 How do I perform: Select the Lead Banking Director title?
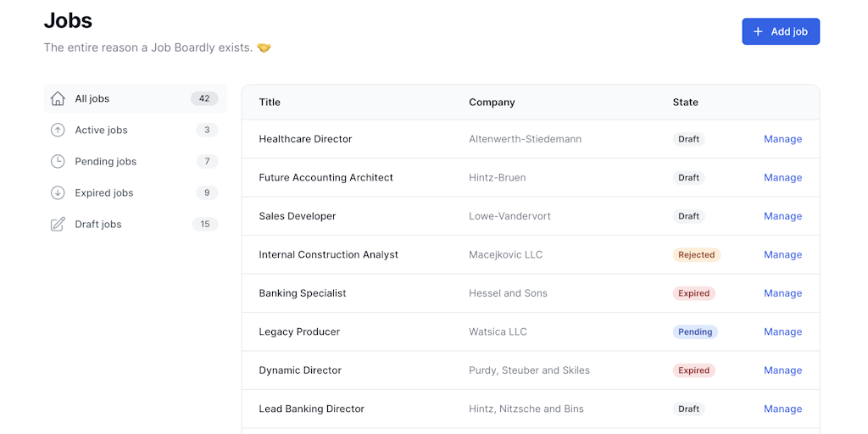coord(312,409)
